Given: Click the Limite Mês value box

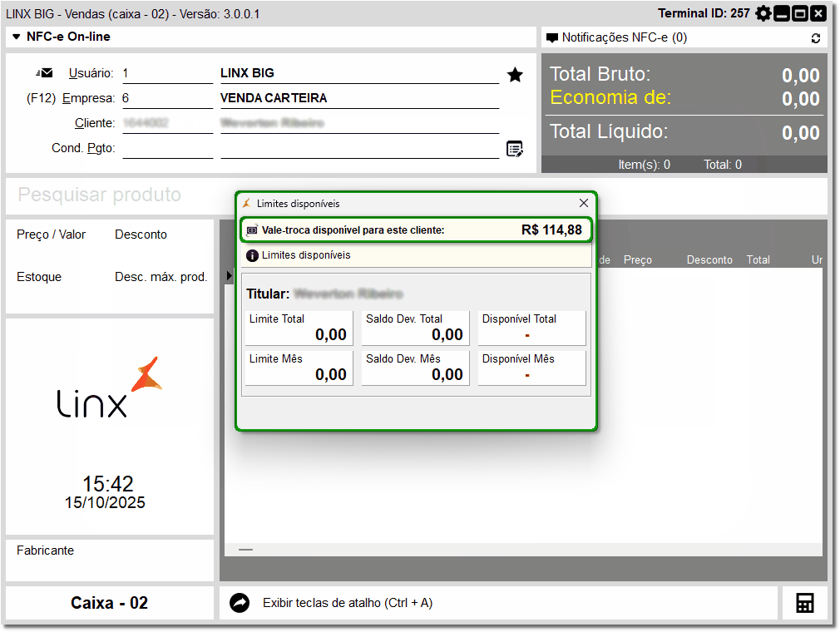Looking at the screenshot, I should point(299,368).
